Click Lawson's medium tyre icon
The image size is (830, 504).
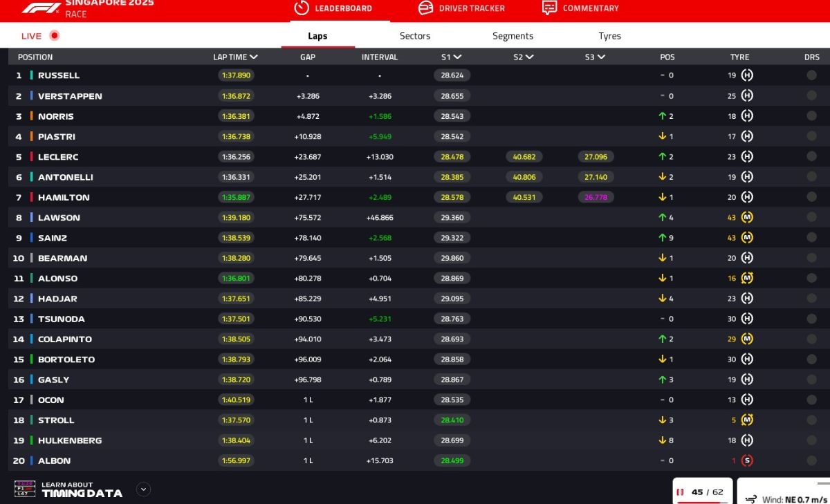click(x=746, y=218)
